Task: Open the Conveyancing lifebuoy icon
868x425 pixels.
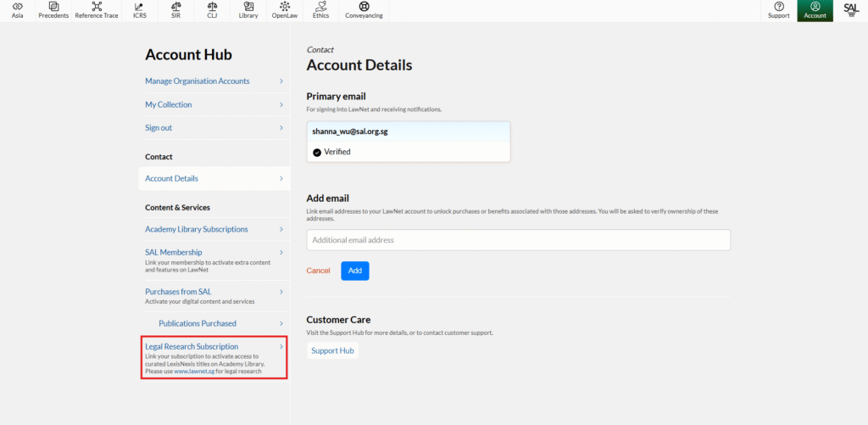Action: pyautogui.click(x=364, y=7)
